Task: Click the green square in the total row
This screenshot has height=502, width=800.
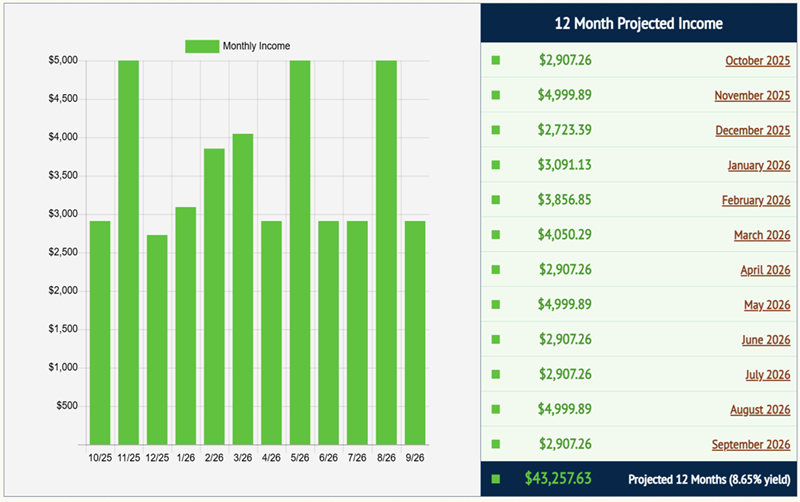Action: pos(495,479)
